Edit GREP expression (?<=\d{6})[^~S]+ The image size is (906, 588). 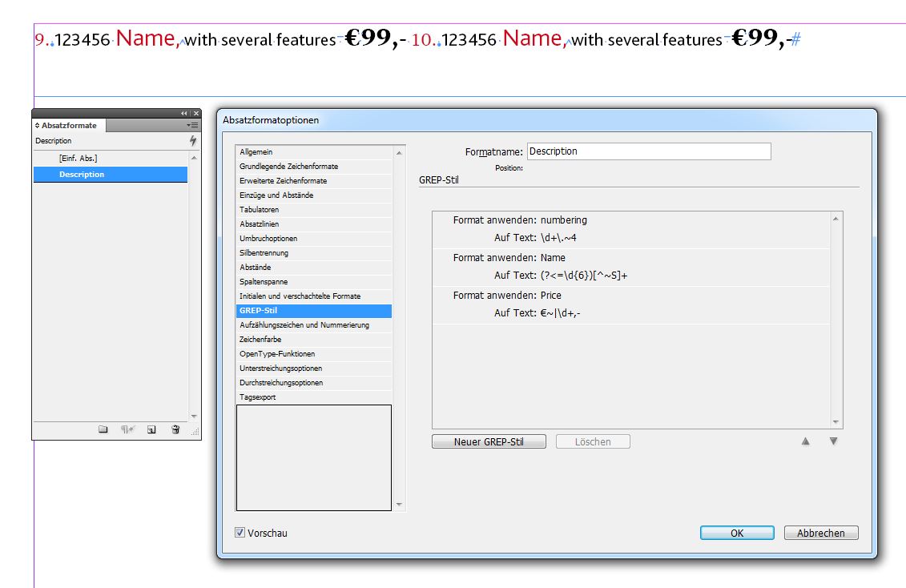tap(584, 276)
